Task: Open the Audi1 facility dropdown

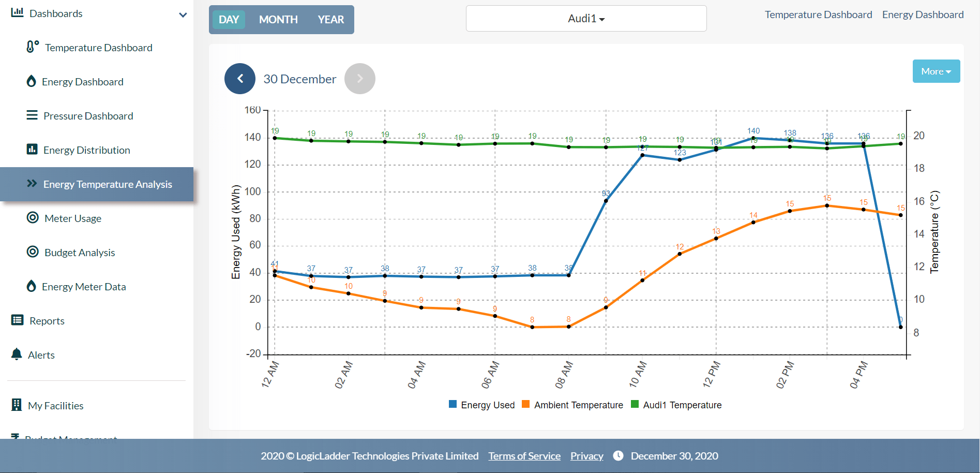Action: point(586,18)
